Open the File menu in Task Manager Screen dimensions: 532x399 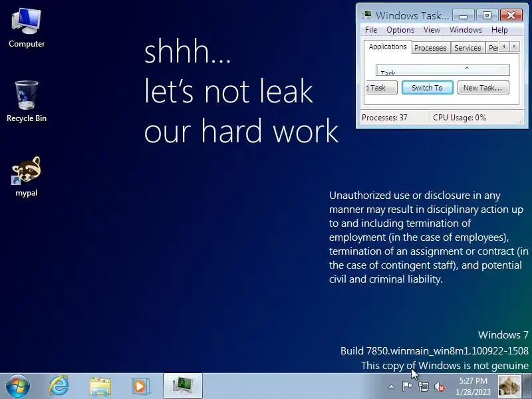click(371, 30)
